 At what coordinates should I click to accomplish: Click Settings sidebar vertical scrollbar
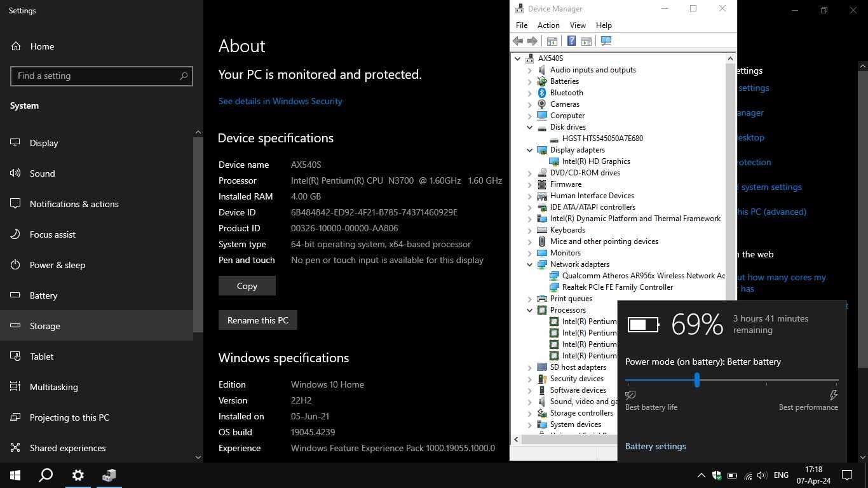198,234
